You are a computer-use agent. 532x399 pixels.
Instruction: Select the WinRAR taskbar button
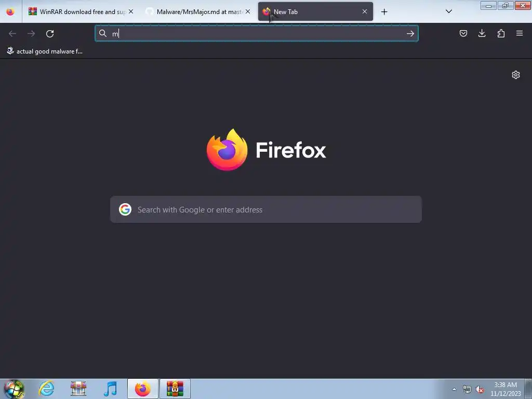[175, 389]
